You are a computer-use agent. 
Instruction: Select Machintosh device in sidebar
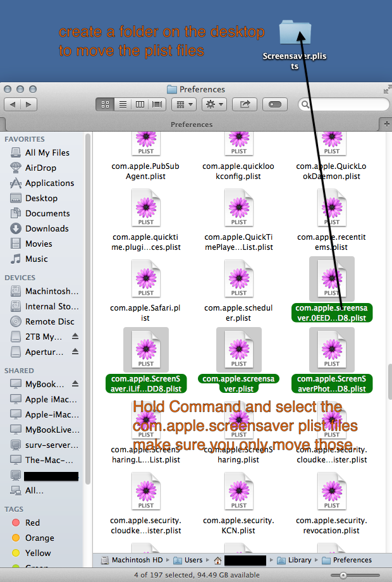point(44,292)
